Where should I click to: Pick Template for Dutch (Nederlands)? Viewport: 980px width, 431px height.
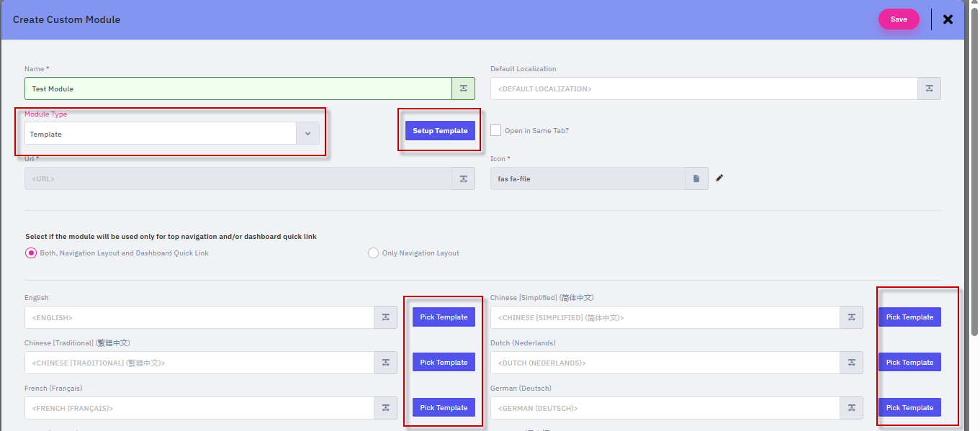[x=909, y=363]
